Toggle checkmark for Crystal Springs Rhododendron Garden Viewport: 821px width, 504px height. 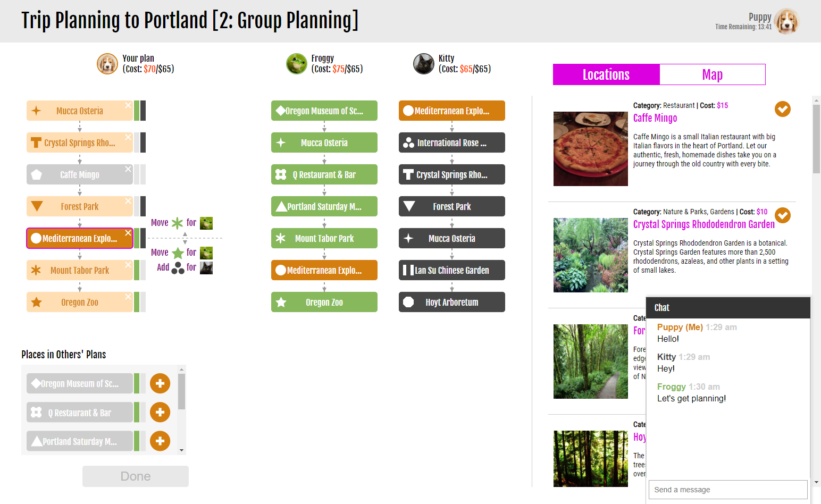(783, 215)
